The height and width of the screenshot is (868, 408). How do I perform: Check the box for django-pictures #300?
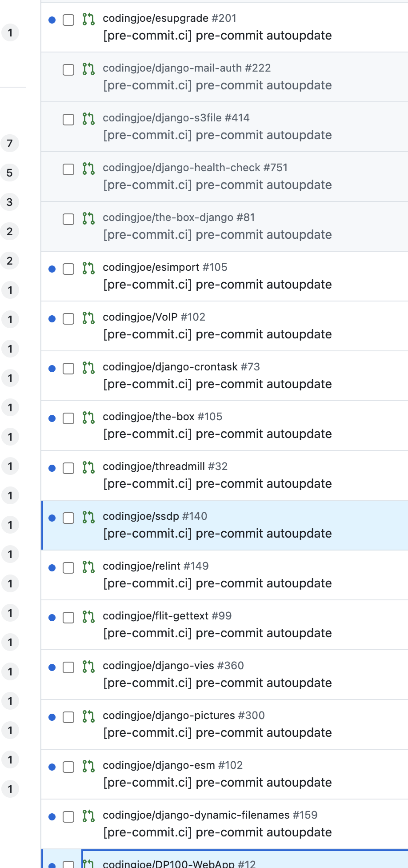[x=68, y=717]
